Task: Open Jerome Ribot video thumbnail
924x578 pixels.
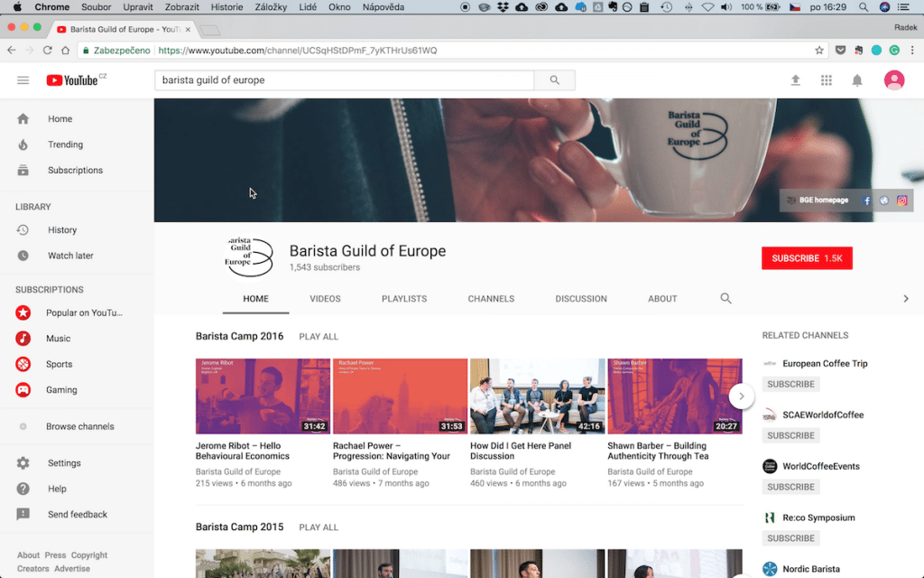Action: pyautogui.click(x=263, y=396)
